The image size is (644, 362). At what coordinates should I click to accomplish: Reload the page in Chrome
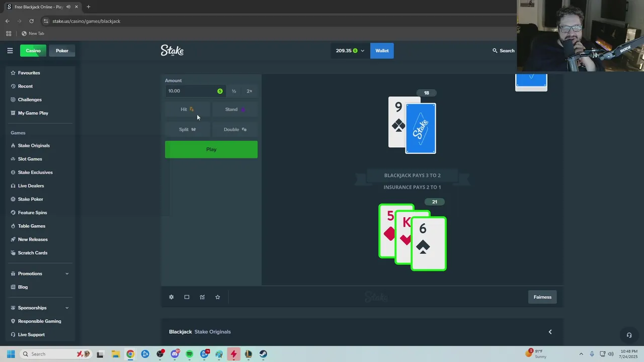click(x=31, y=21)
